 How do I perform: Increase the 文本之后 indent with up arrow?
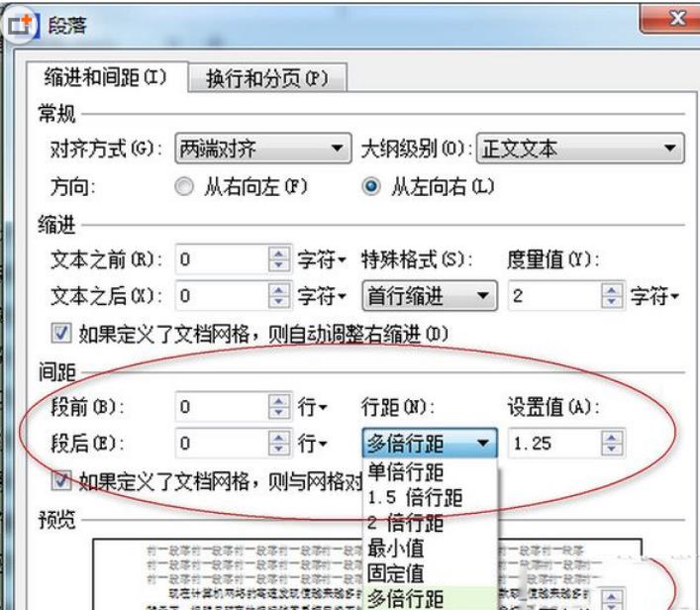279,289
